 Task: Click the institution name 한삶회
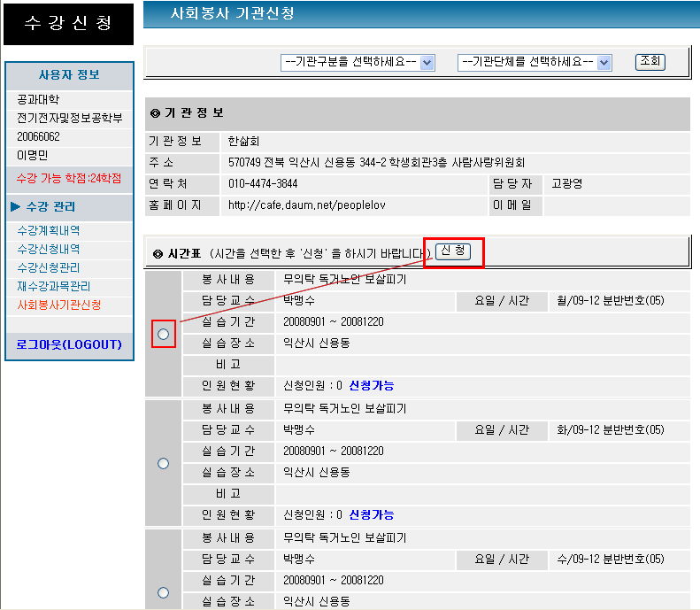click(243, 142)
